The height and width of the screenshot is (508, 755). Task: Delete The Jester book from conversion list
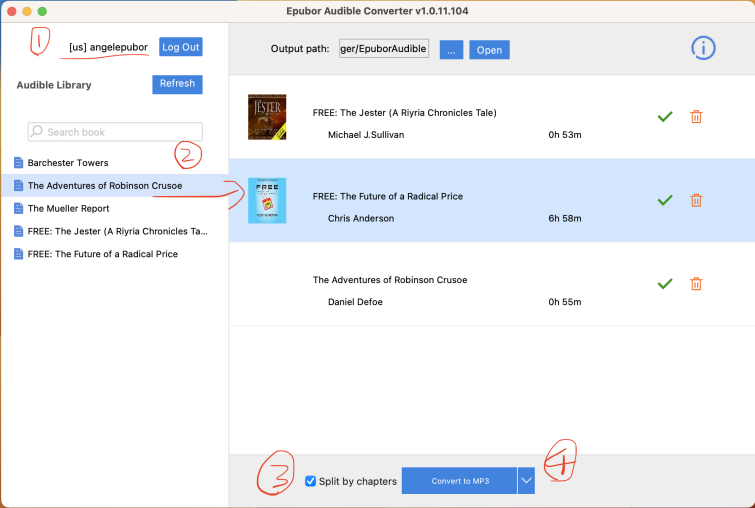(x=696, y=117)
